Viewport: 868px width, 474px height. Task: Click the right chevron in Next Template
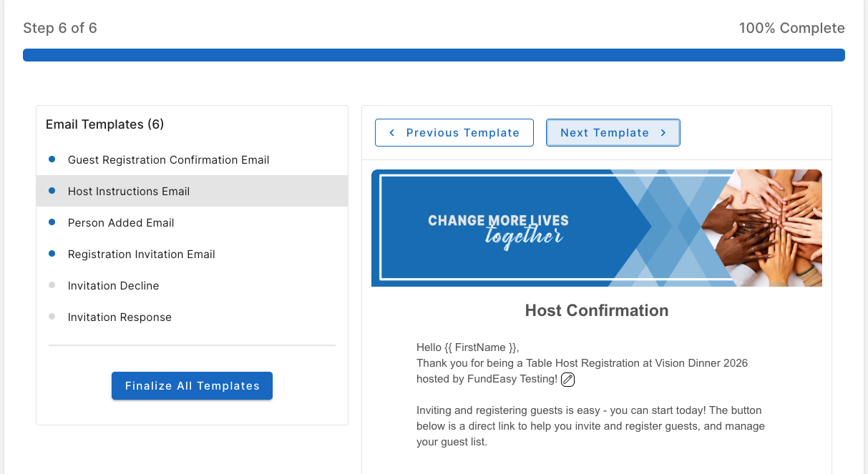pyautogui.click(x=663, y=133)
